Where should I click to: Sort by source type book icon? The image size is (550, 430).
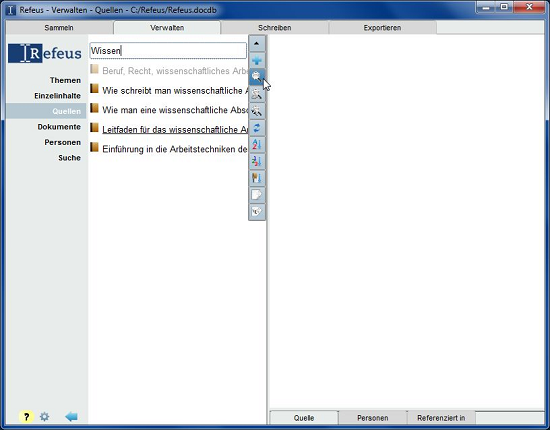(x=256, y=178)
